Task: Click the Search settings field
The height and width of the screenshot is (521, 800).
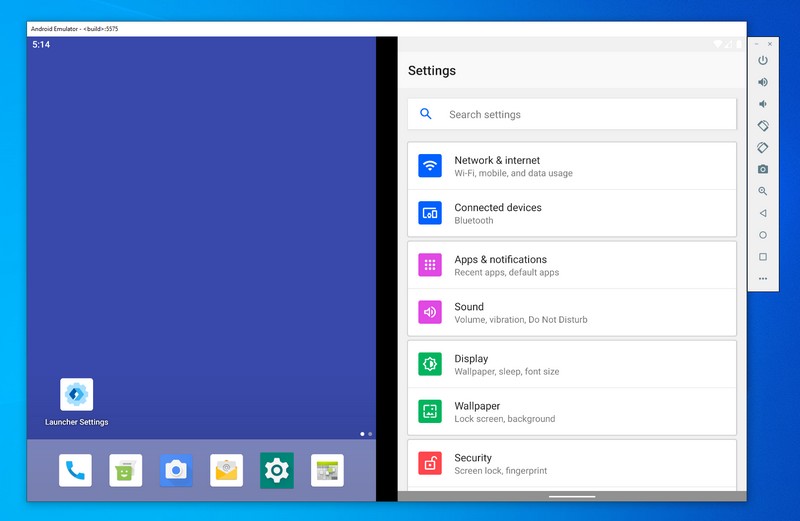Action: [x=571, y=115]
